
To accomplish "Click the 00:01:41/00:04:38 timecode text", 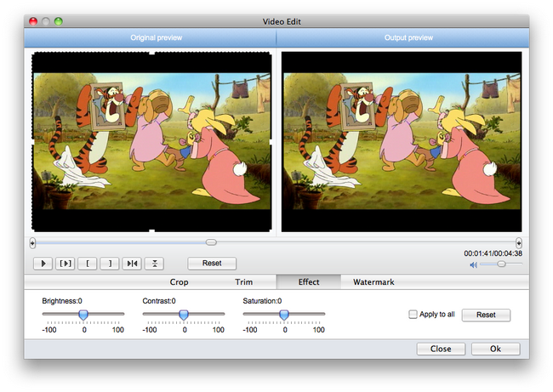I will click(493, 253).
